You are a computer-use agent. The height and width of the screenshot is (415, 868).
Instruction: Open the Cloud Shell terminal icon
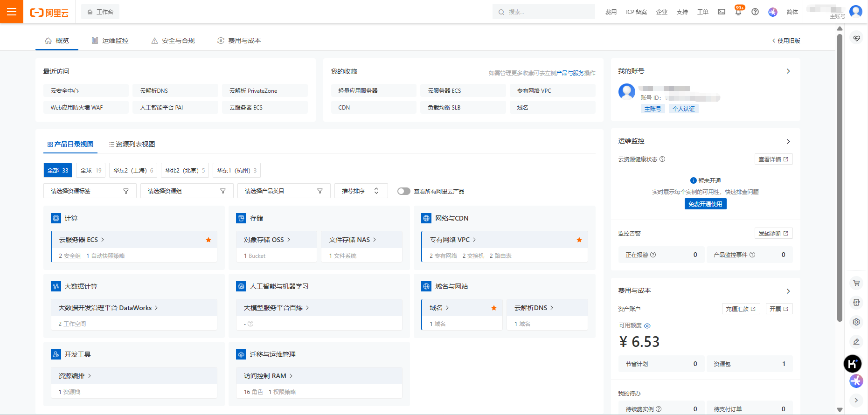click(722, 12)
